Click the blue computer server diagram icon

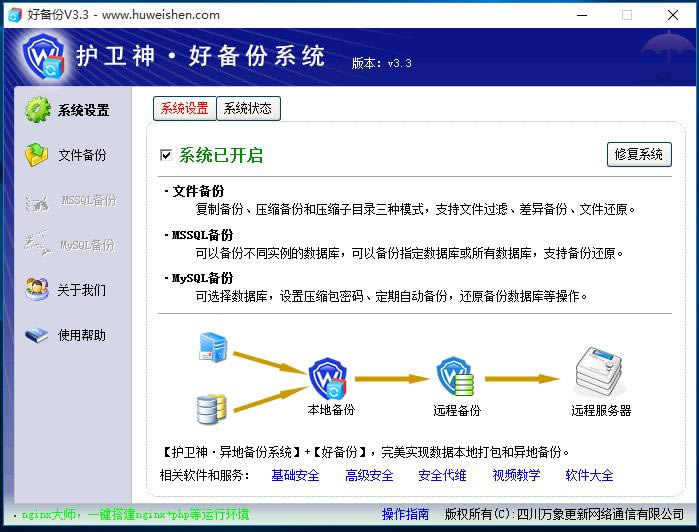point(213,346)
